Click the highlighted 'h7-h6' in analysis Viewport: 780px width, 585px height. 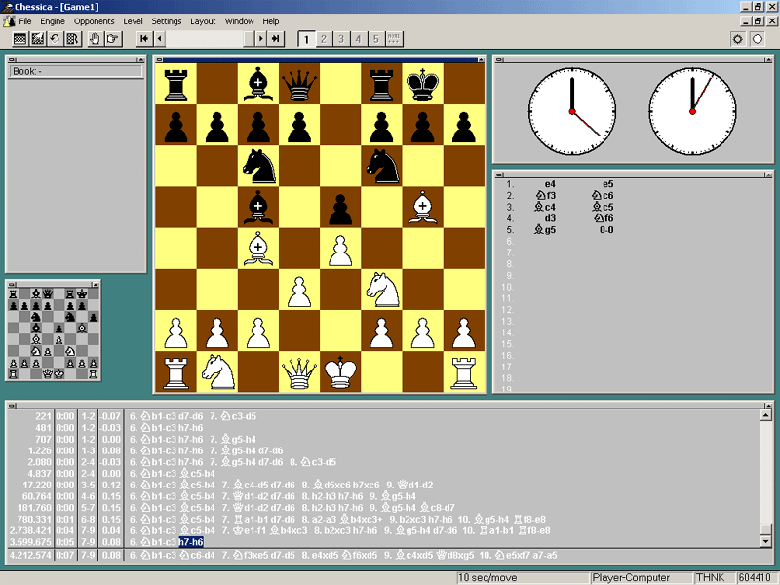(191, 542)
